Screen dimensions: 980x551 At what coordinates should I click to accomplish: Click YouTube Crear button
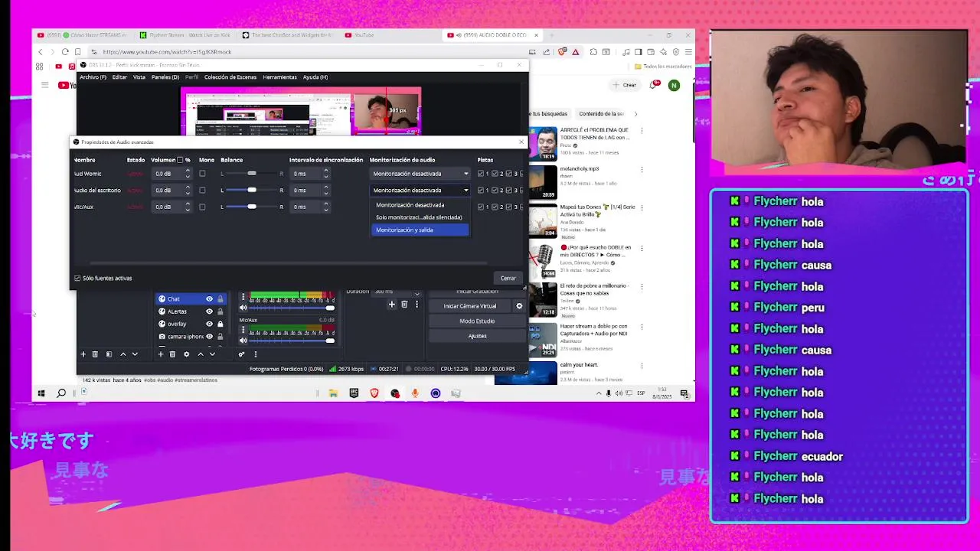click(626, 85)
